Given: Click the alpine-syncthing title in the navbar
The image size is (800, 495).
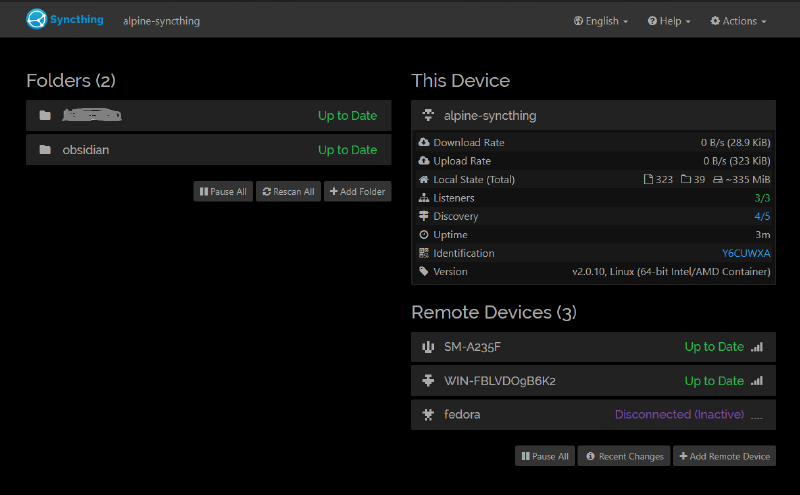Looking at the screenshot, I should (x=161, y=21).
